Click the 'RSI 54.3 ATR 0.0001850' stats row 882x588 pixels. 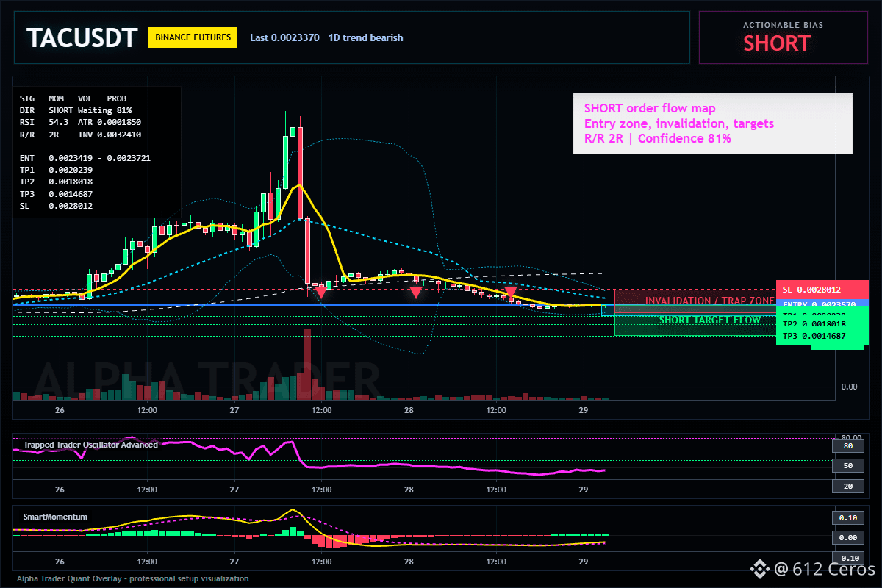pyautogui.click(x=80, y=122)
